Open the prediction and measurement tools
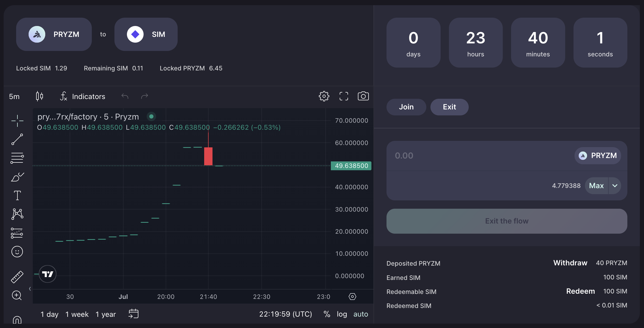644x328 pixels. (17, 233)
